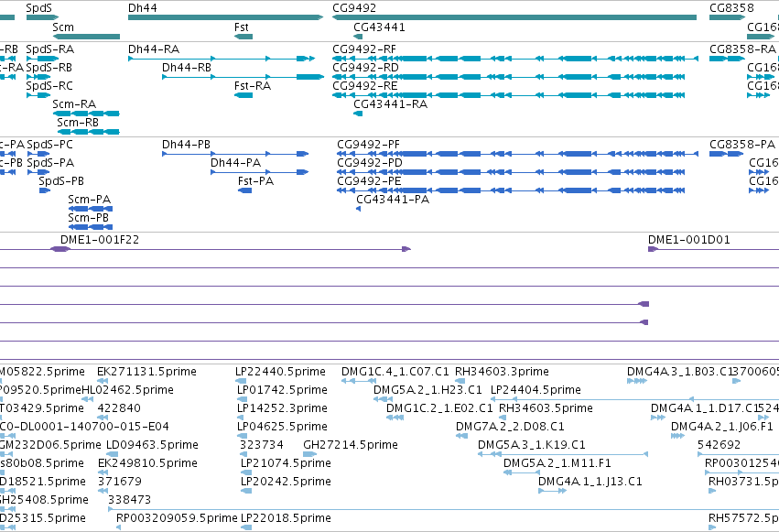Select protein SpdS-PB
The width and height of the screenshot is (779, 532).
point(45,190)
